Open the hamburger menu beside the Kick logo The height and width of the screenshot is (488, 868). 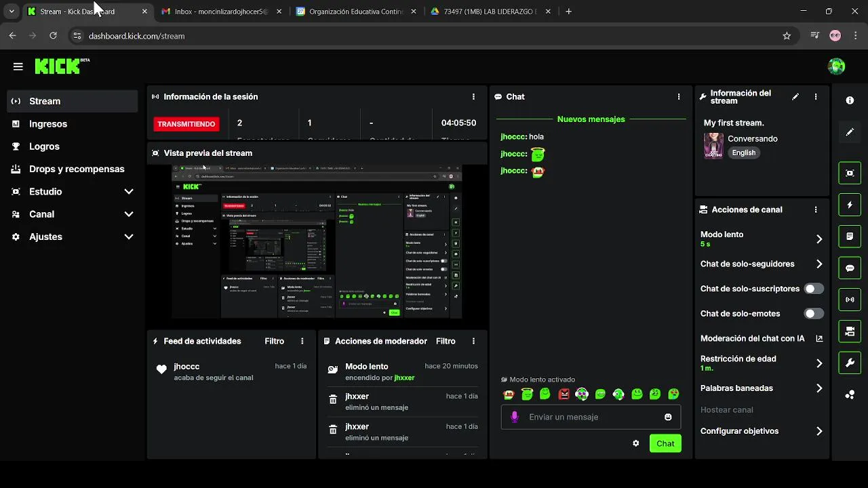[x=18, y=66]
